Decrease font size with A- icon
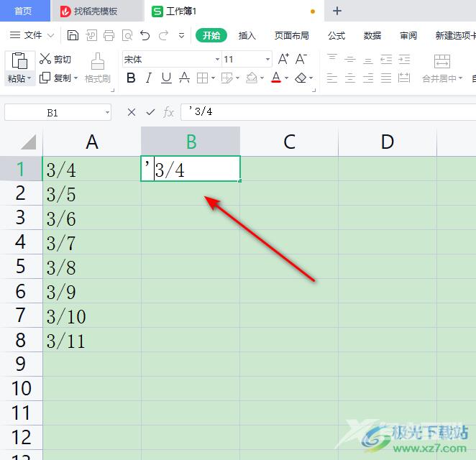 301,59
